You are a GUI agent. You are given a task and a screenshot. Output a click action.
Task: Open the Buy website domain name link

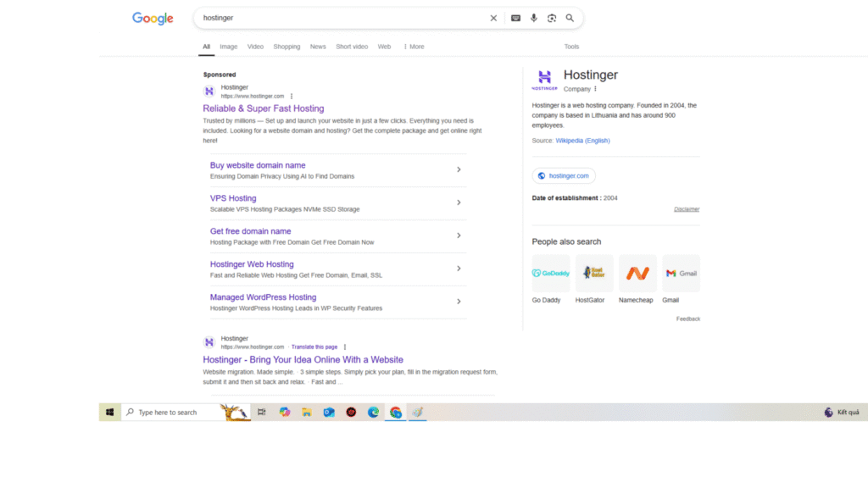[x=258, y=165]
